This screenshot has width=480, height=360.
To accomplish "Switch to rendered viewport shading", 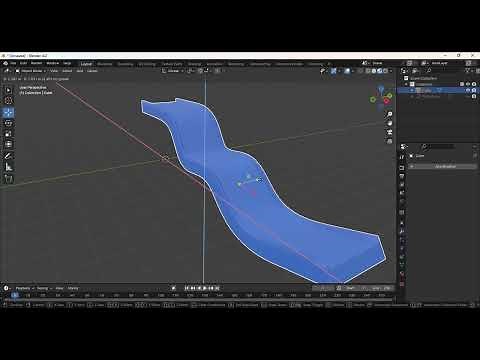I will click(385, 71).
